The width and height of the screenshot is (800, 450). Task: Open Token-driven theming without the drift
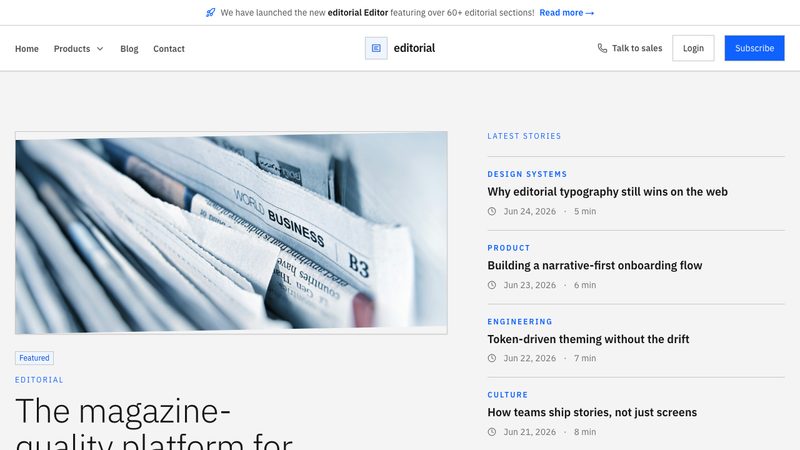588,339
